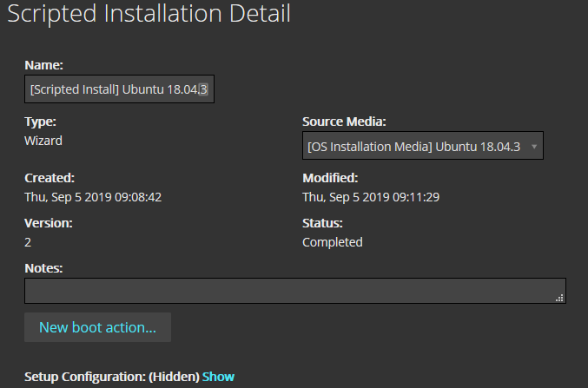
Task: Click the Created date value
Action: [x=93, y=197]
